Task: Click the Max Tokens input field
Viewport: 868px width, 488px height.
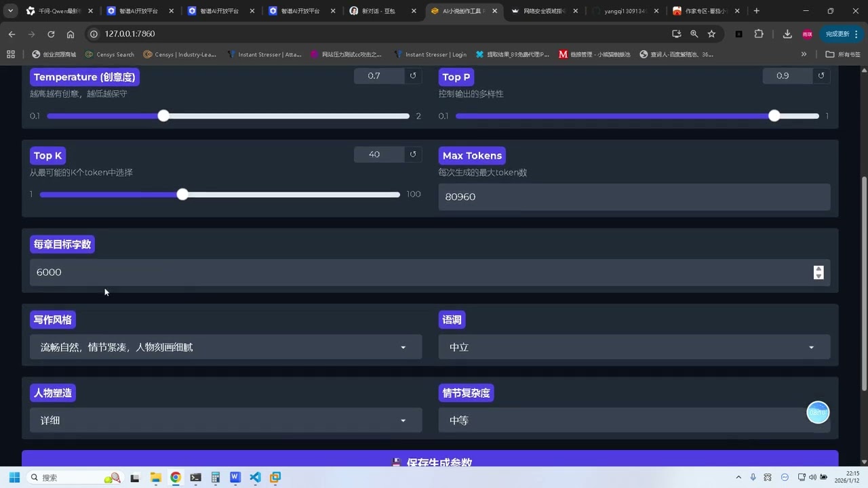Action: tap(634, 197)
